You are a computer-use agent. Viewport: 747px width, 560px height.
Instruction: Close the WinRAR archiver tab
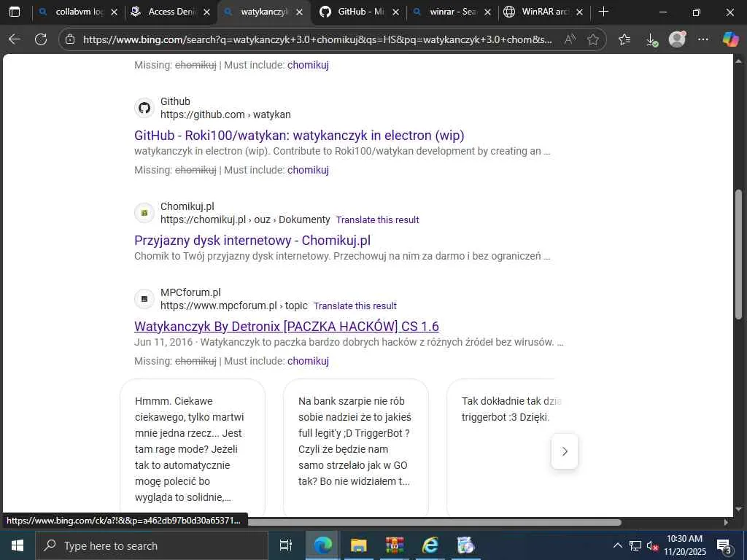point(579,12)
